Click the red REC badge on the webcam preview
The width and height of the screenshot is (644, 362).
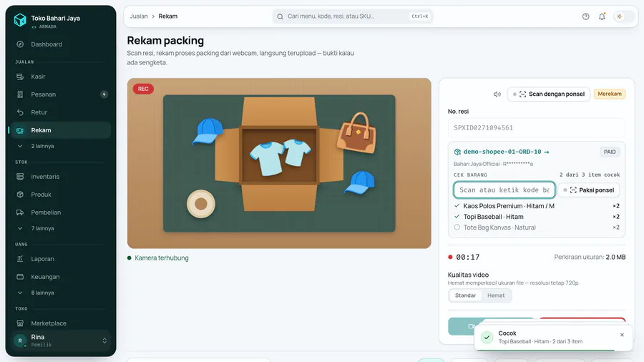click(x=143, y=89)
